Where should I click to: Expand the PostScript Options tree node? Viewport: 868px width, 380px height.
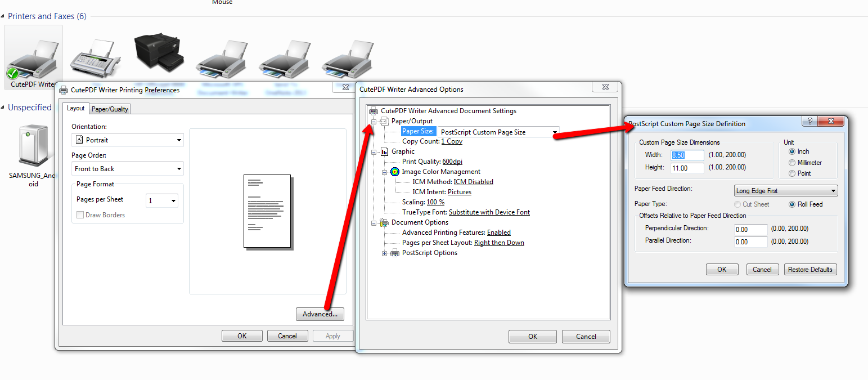[385, 253]
